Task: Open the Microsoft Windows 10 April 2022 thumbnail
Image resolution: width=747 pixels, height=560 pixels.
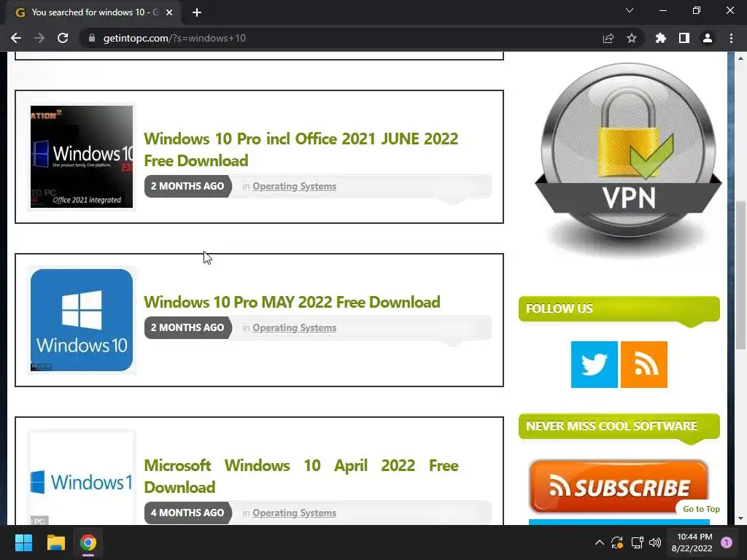Action: tap(82, 478)
